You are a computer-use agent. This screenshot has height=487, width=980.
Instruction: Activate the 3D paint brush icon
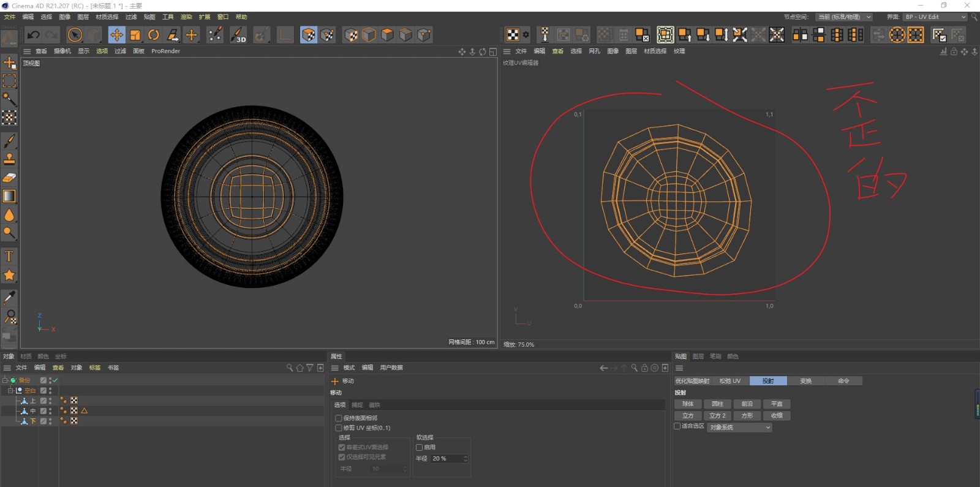tap(238, 35)
